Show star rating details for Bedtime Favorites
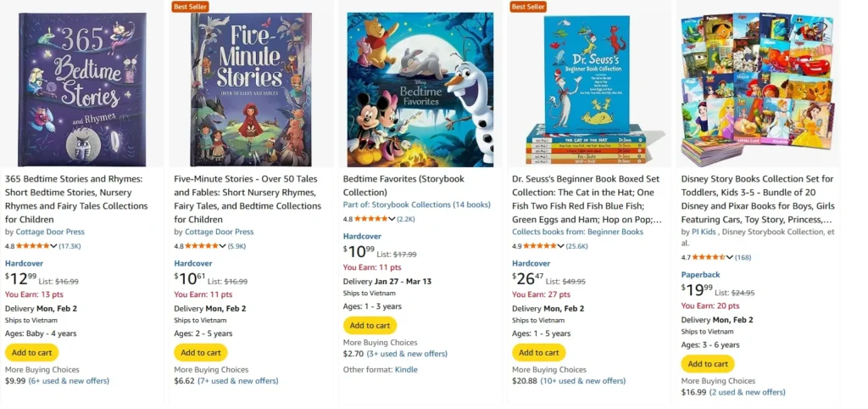868x409 pixels. pyautogui.click(x=392, y=219)
